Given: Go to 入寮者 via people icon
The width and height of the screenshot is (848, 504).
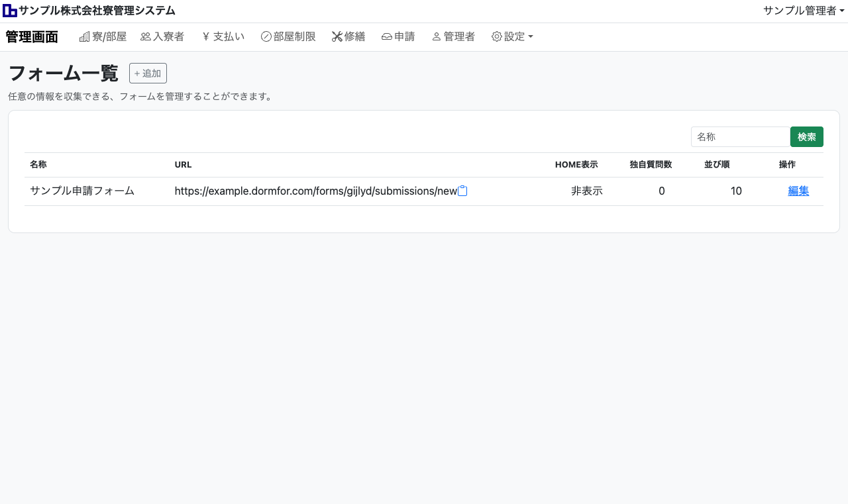Looking at the screenshot, I should pos(146,37).
